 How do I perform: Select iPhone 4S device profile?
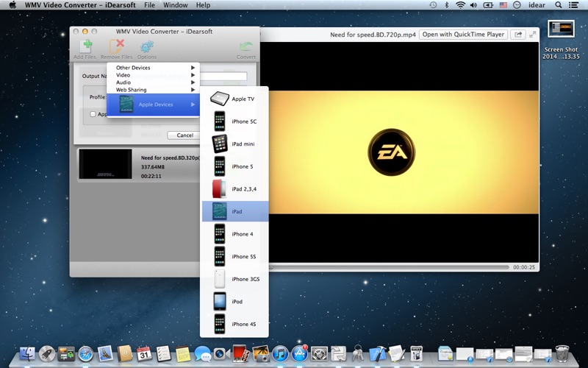click(x=234, y=324)
